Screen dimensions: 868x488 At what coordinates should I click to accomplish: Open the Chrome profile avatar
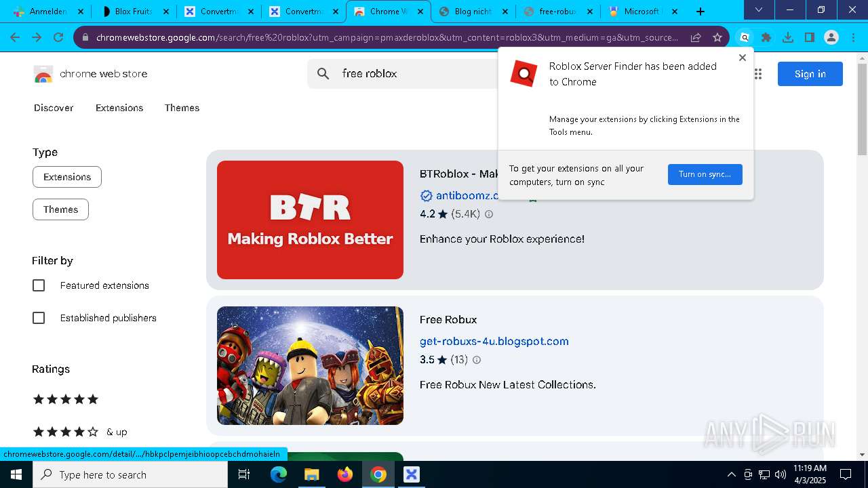pos(831,37)
